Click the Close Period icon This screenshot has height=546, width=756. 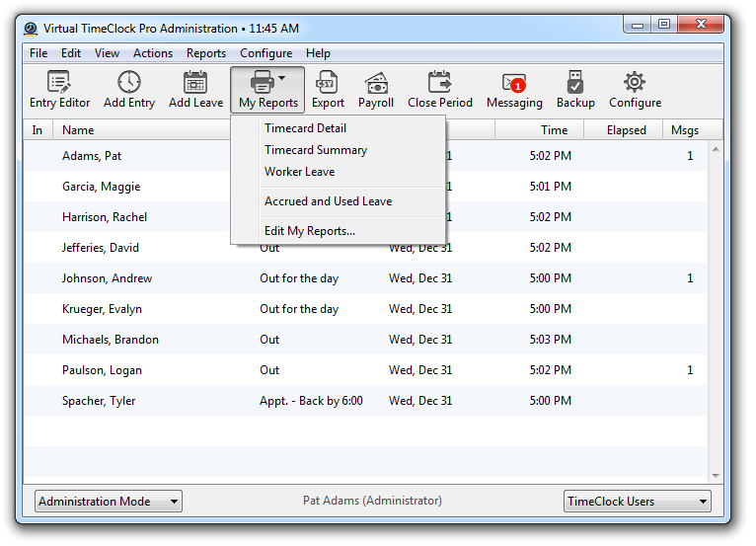coord(439,82)
